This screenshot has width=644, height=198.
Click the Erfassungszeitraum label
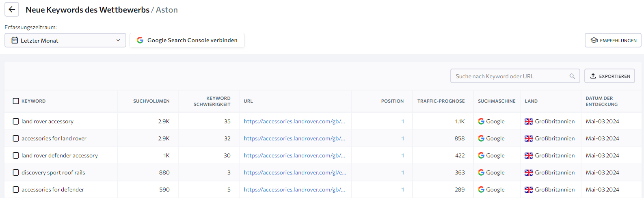pyautogui.click(x=31, y=27)
